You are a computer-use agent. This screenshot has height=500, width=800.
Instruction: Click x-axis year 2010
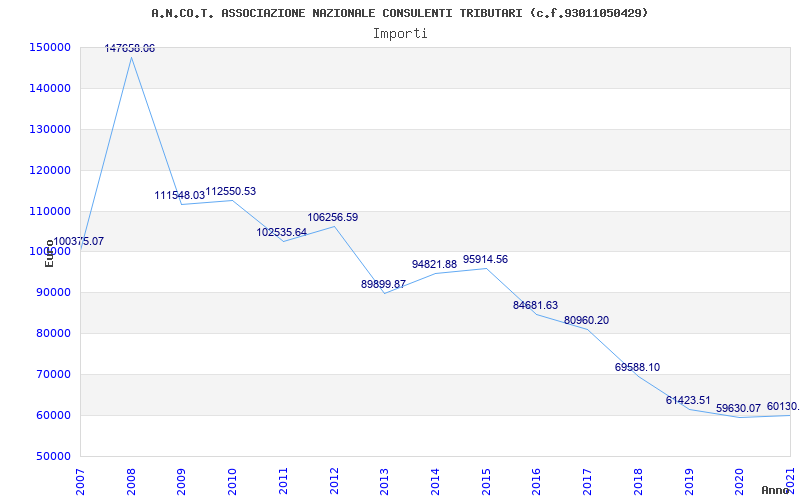click(x=233, y=482)
